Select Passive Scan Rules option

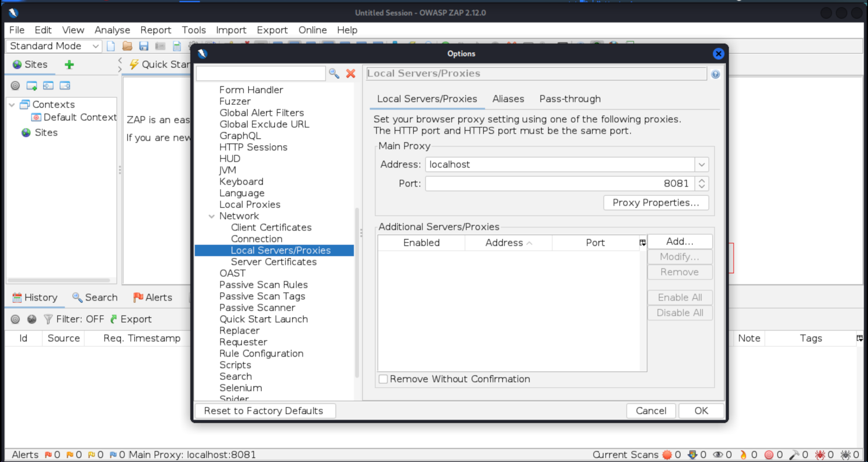coord(263,285)
